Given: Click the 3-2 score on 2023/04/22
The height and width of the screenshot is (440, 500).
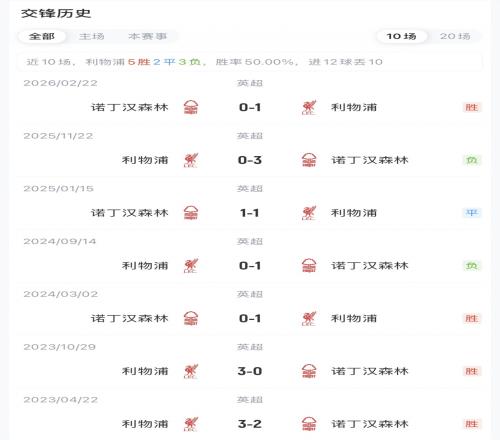Looking at the screenshot, I should coord(250,424).
